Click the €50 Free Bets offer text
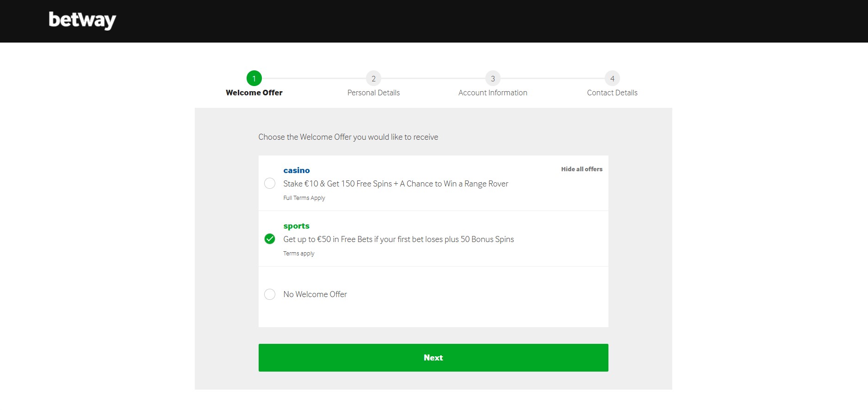Screen dimensions: 868x410 tap(398, 239)
